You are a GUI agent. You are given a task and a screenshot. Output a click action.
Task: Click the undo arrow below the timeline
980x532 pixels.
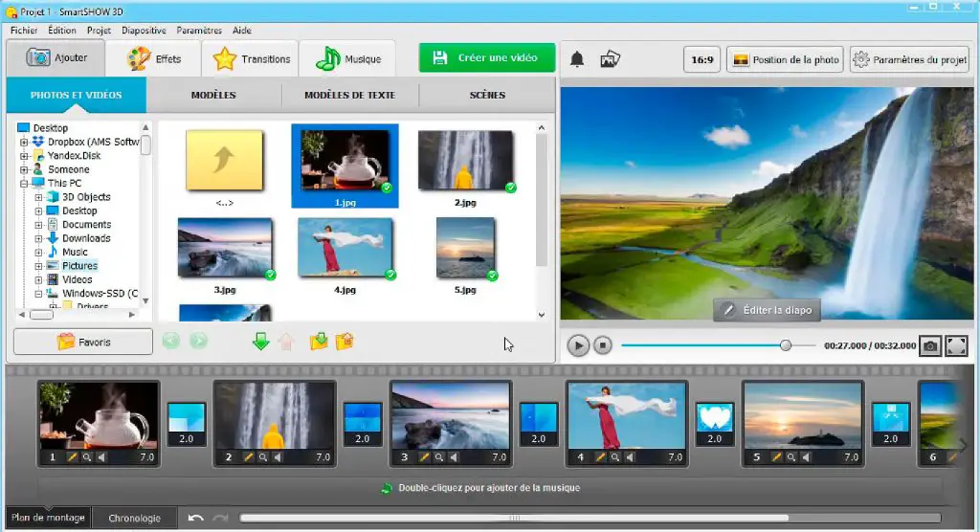tap(196, 518)
